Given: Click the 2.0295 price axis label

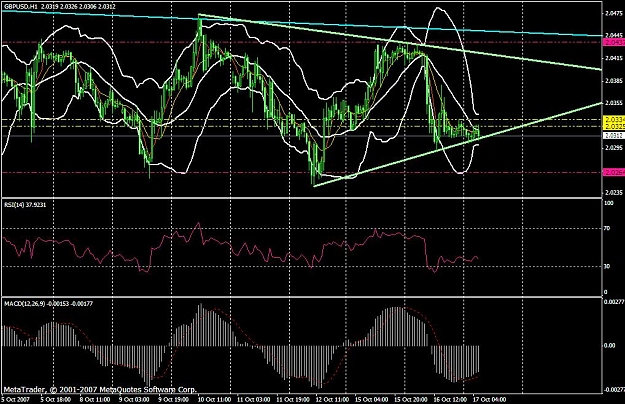Looking at the screenshot, I should (x=614, y=148).
